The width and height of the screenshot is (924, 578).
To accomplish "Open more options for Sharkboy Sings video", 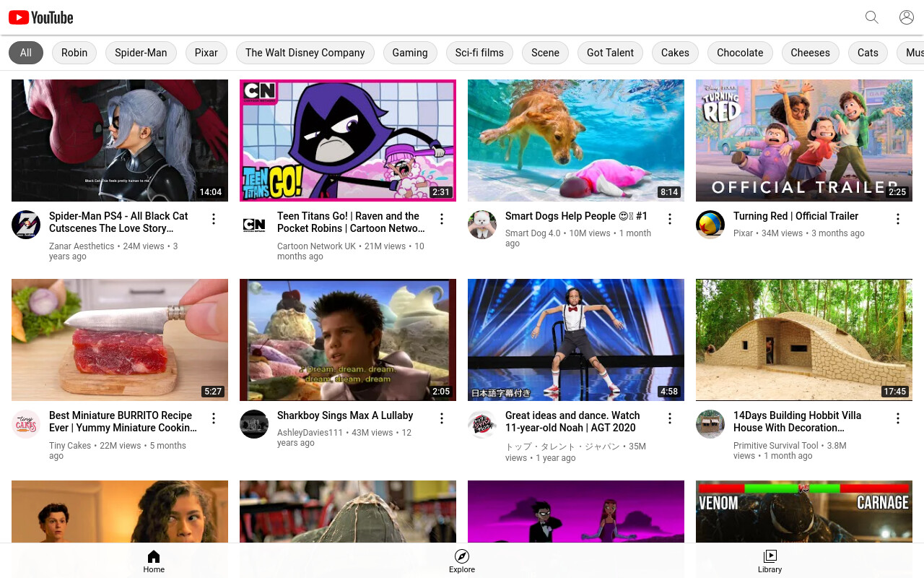I will point(442,418).
